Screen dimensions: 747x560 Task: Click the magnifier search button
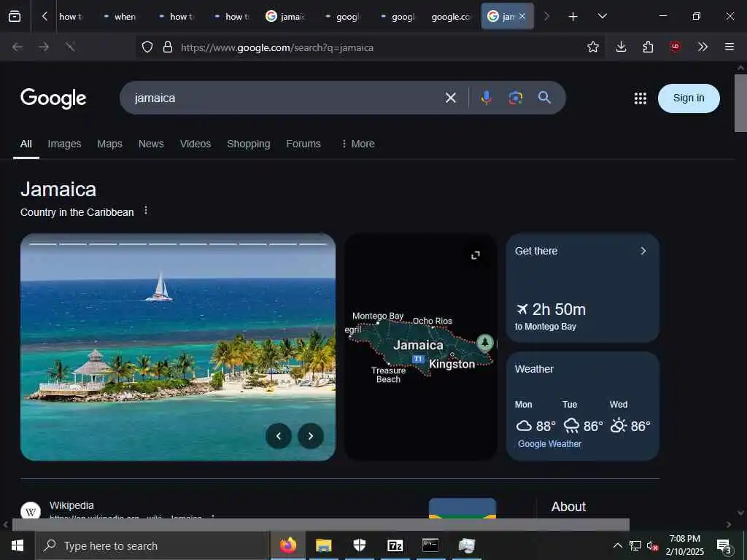[x=544, y=98]
